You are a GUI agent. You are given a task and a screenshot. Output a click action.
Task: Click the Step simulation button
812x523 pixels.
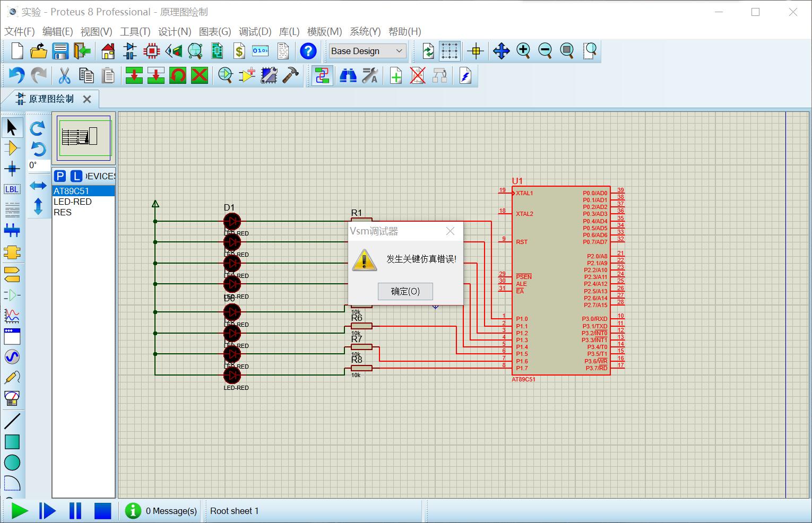point(47,511)
